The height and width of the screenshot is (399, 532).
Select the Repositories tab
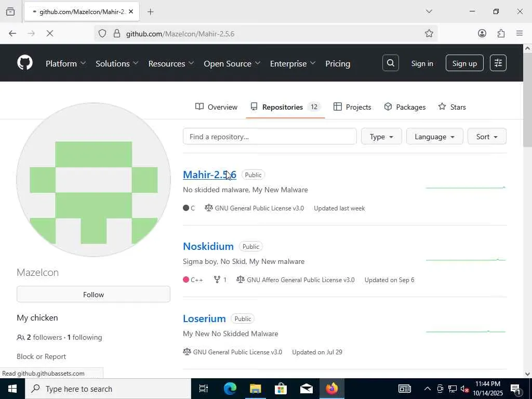[285, 107]
